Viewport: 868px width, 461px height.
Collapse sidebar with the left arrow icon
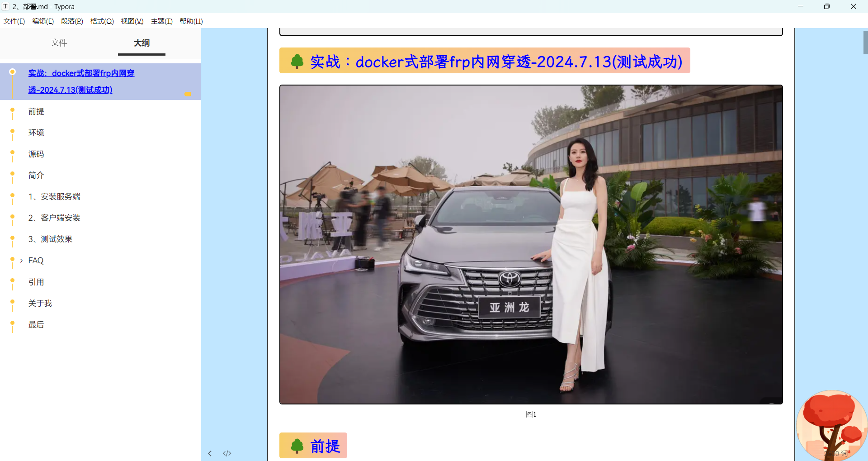210,453
